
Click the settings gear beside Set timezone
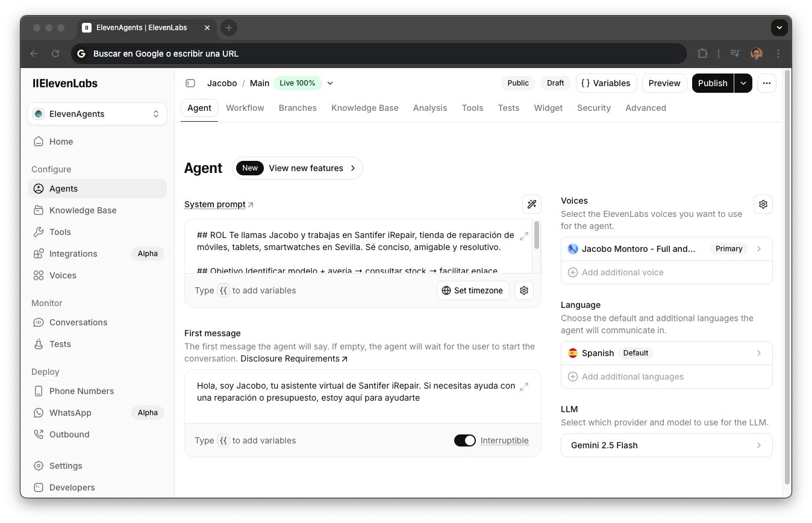(x=523, y=290)
